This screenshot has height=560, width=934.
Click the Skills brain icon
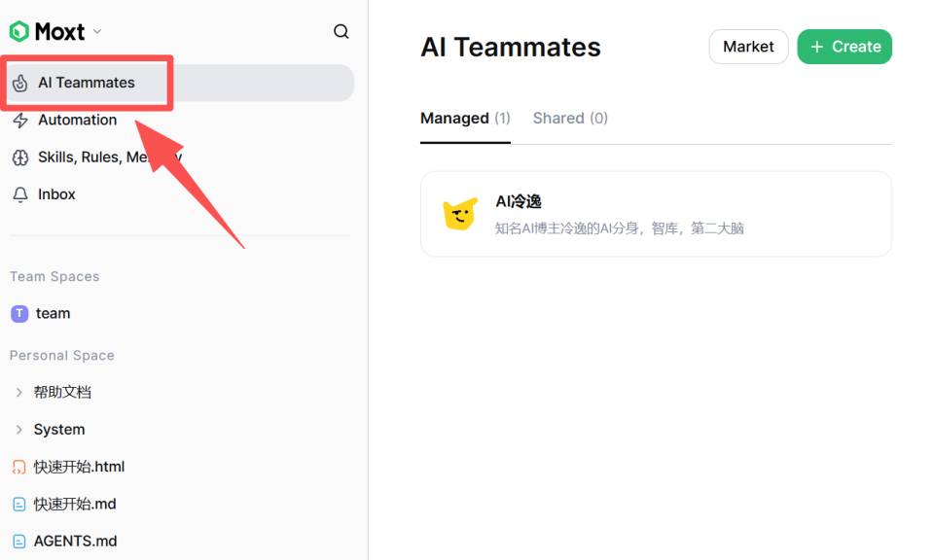(x=20, y=157)
